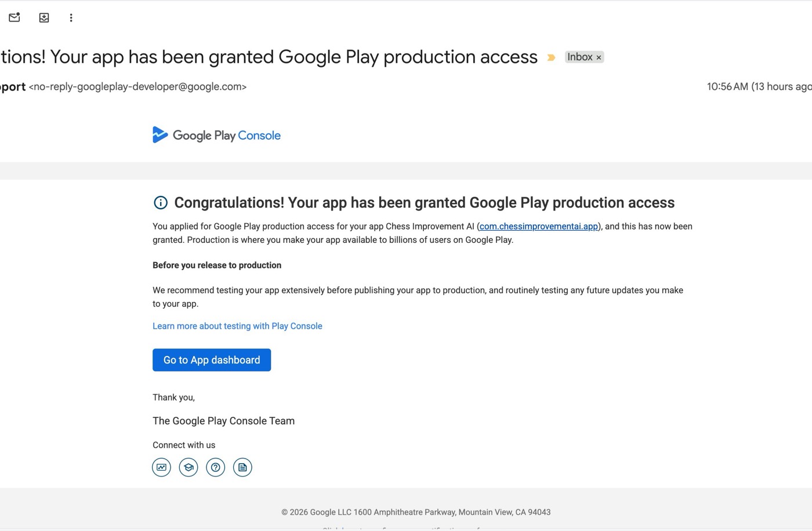Open the com.chessimprovementai.app link
Image resolution: width=812 pixels, height=531 pixels.
pos(539,226)
